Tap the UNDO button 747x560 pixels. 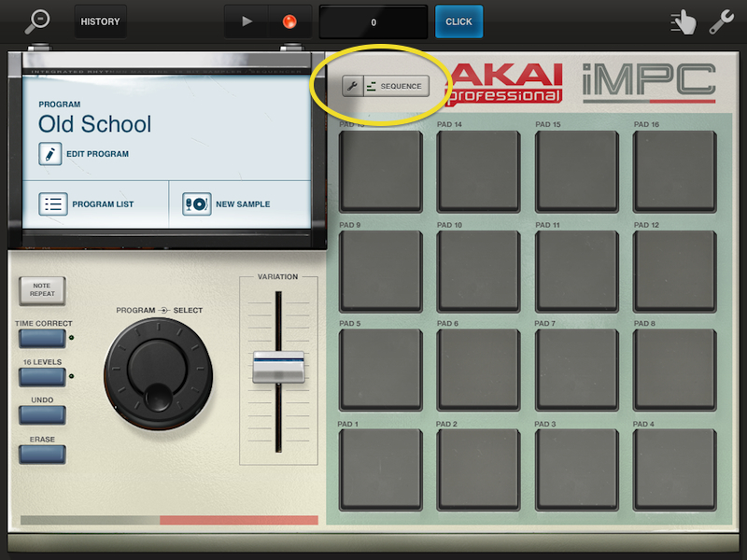point(42,414)
